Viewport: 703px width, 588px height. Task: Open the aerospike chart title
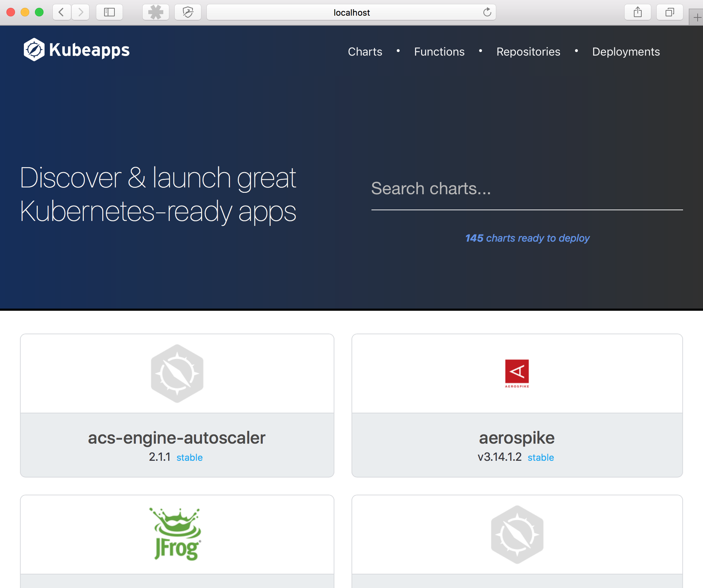(517, 438)
